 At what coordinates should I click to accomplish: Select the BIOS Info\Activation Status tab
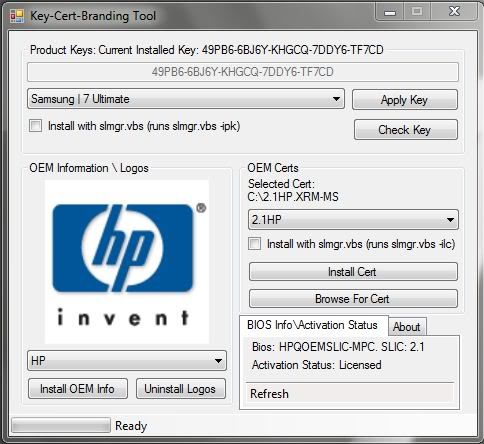[x=313, y=325]
